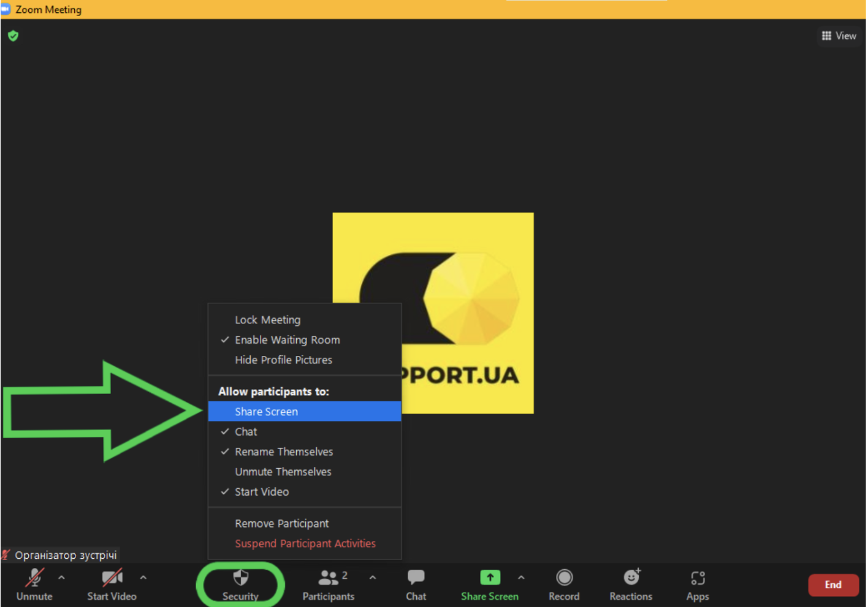The image size is (868, 609).
Task: Open the Participants panel icon
Action: [329, 578]
